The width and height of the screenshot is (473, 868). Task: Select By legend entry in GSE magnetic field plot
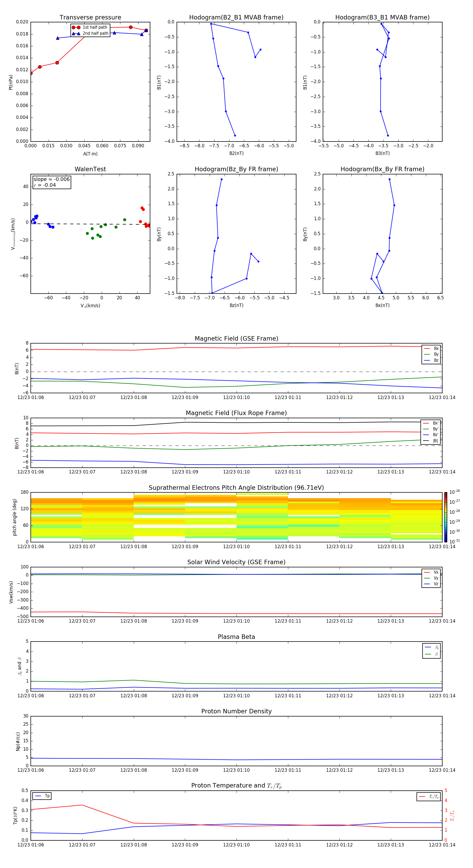[431, 355]
